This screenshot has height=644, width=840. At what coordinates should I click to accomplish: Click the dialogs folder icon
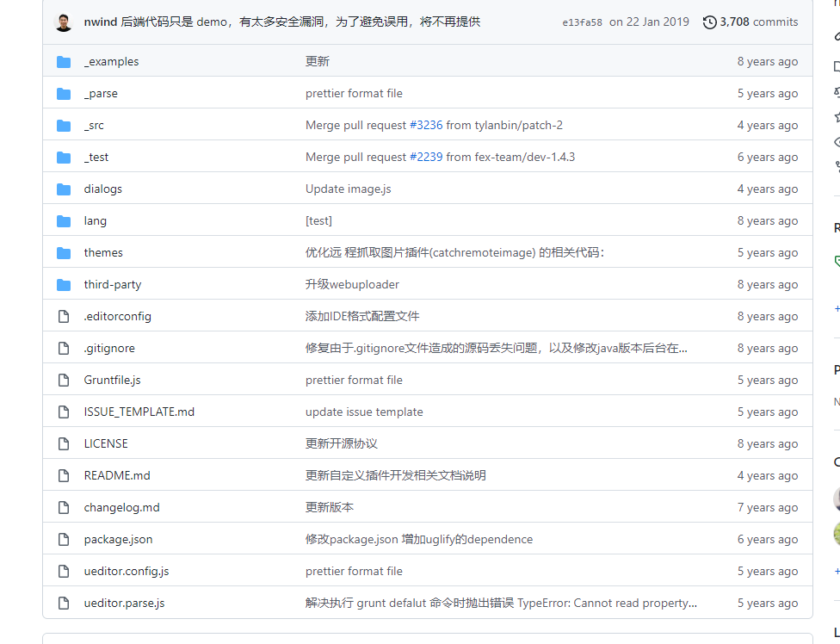pos(64,189)
